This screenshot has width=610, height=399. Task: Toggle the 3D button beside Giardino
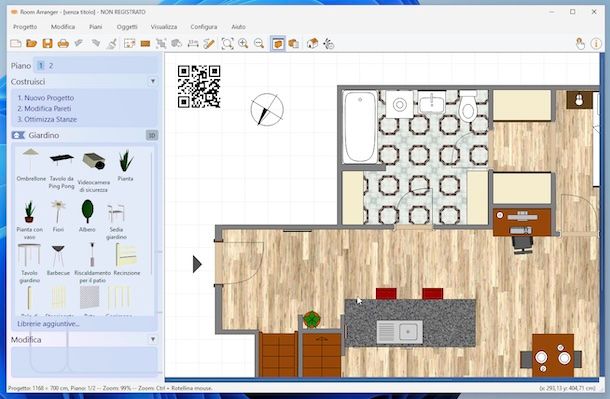point(152,135)
